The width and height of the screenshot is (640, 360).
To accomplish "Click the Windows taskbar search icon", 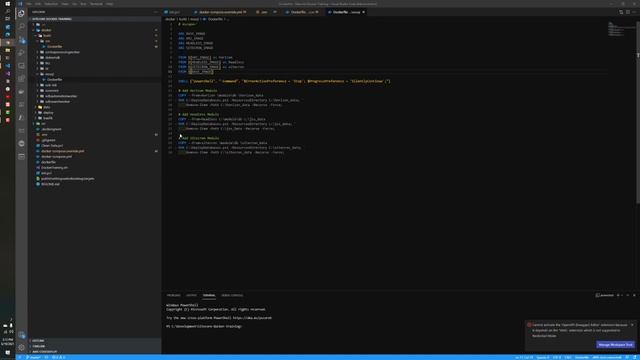I will click(x=7, y=11).
